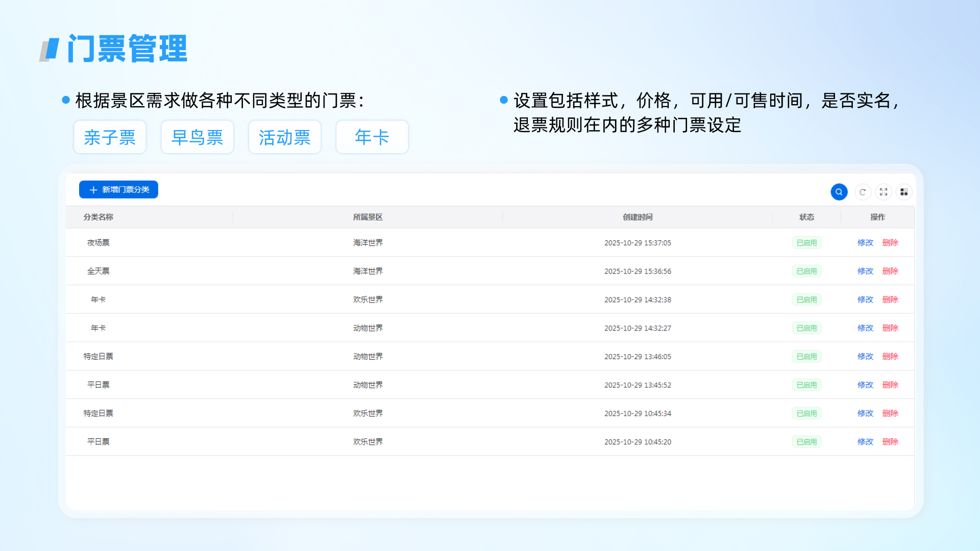Viewport: 980px width, 551px height.
Task: Click the blue search icon button
Action: click(x=839, y=192)
